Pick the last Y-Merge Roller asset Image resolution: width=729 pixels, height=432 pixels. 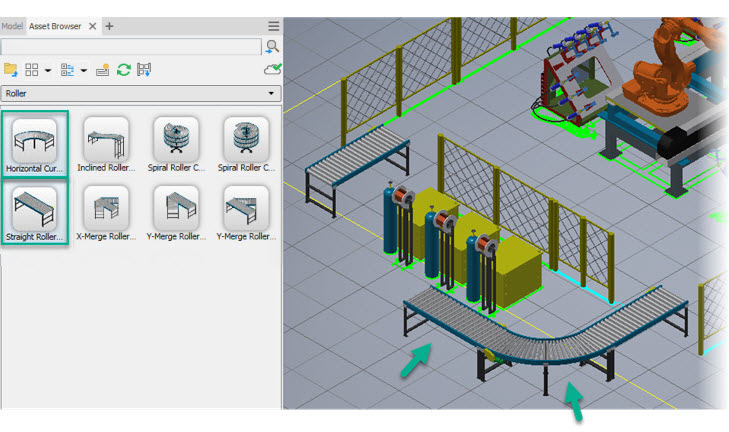click(x=246, y=213)
